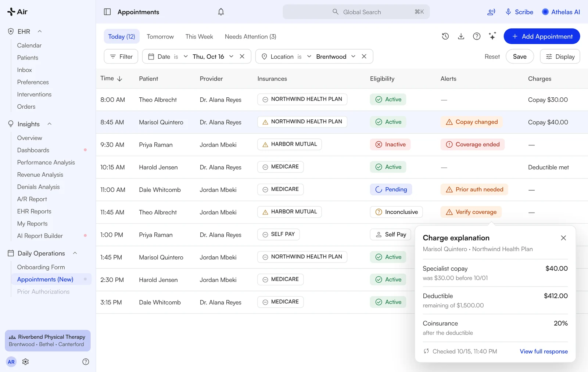Sort by Time column
This screenshot has height=372, width=588.
click(x=111, y=78)
